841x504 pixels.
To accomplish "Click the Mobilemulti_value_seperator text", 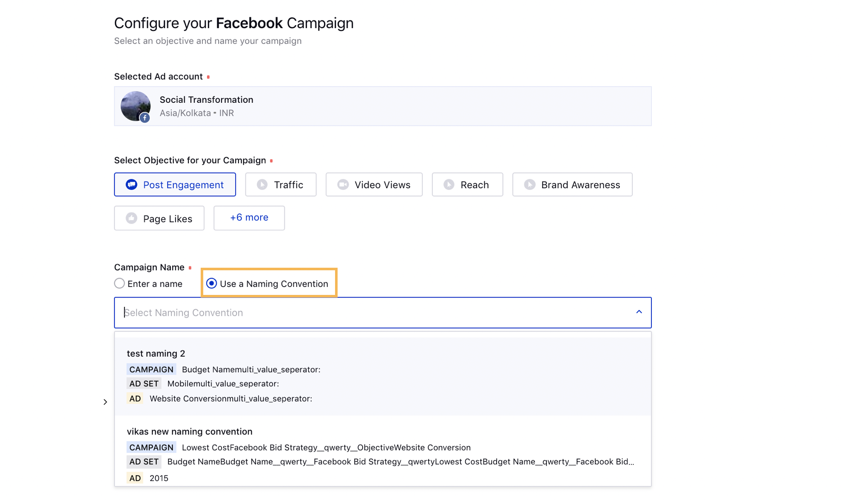I will 223,383.
